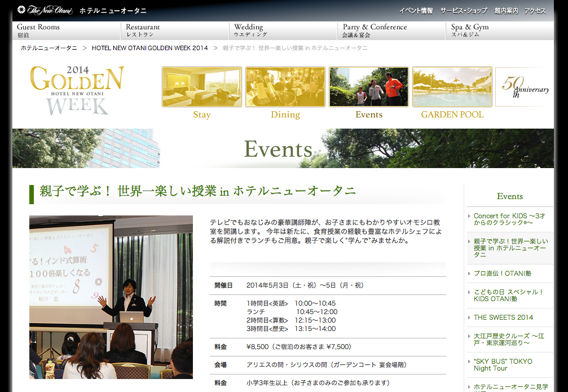
Task: Click the large Events banner title
Action: pyautogui.click(x=278, y=149)
